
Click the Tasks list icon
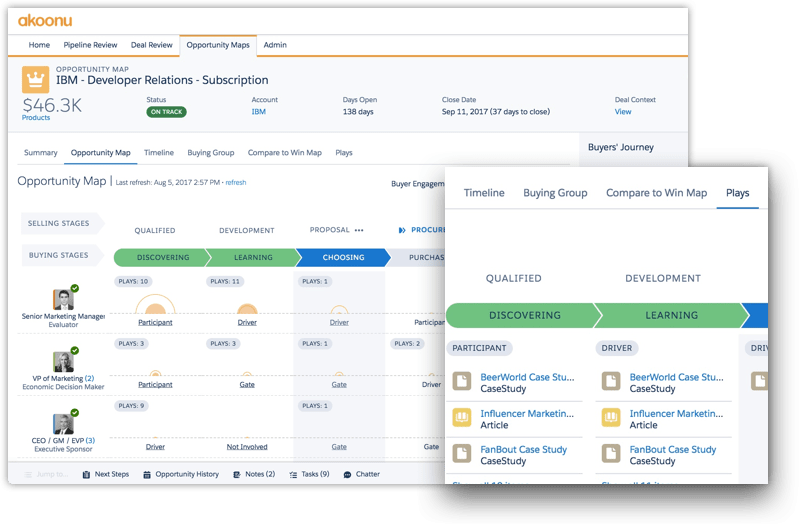[293, 475]
